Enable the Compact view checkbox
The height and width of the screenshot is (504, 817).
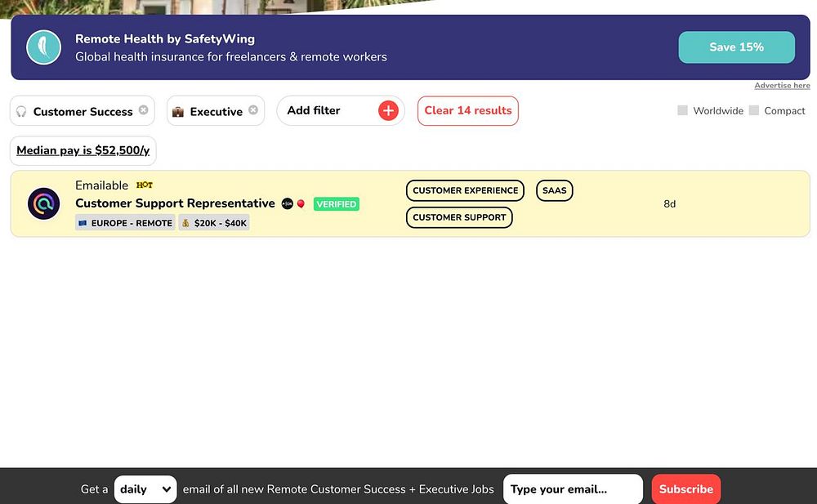[754, 110]
